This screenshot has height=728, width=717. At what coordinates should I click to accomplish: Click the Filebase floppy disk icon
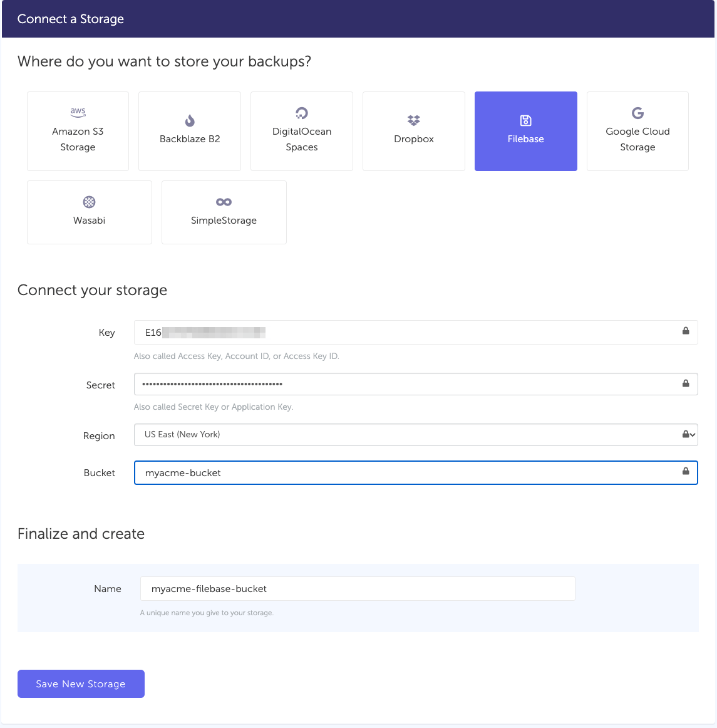click(526, 120)
